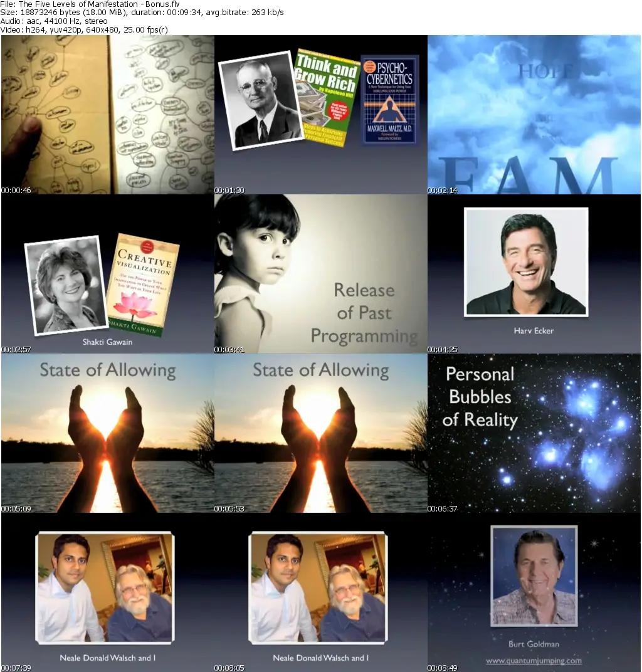Click the 00:02:14 timestamp
Image resolution: width=642 pixels, height=672 pixels.
click(442, 191)
